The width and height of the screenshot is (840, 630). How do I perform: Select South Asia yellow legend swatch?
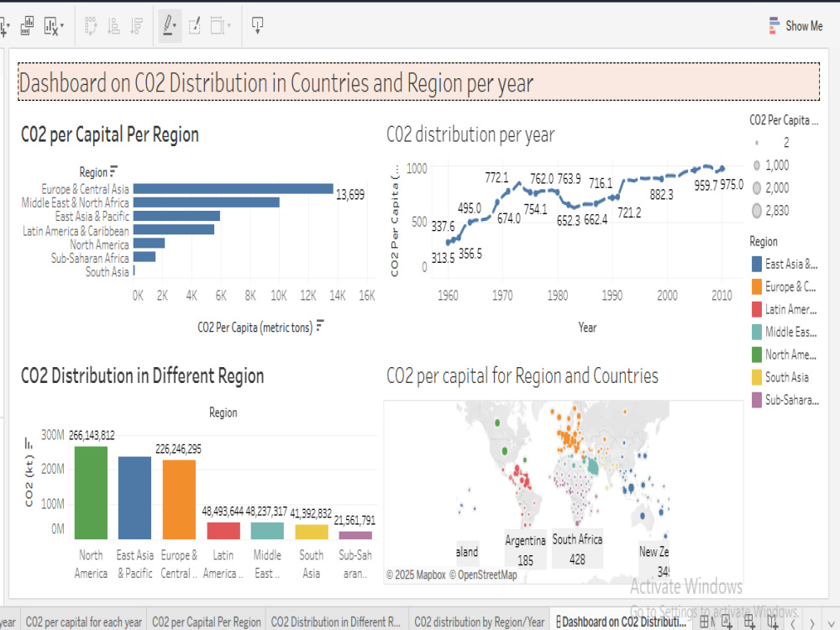pos(757,377)
